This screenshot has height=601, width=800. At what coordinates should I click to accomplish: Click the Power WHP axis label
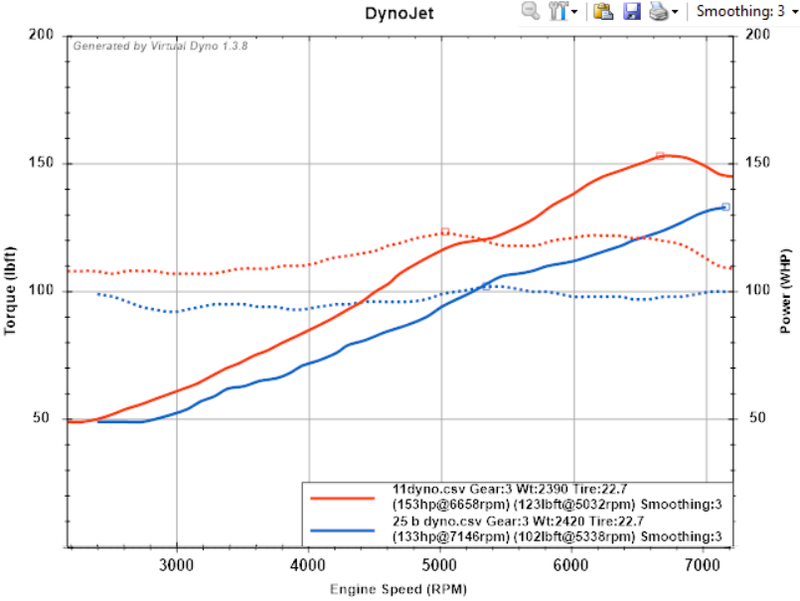[787, 290]
